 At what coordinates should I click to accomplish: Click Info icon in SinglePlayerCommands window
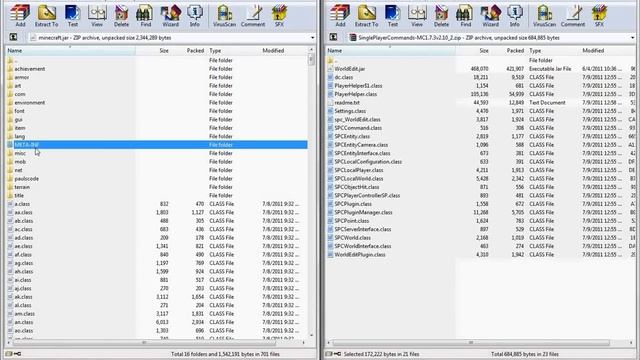point(515,16)
